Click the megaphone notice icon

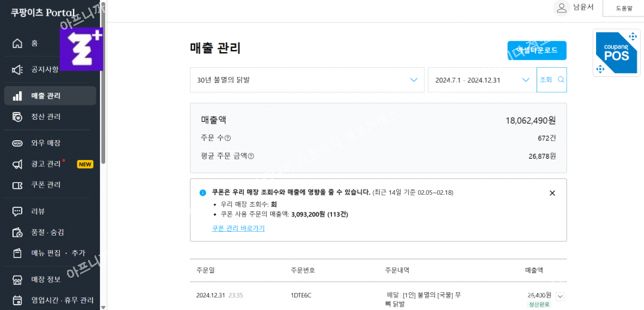[18, 69]
